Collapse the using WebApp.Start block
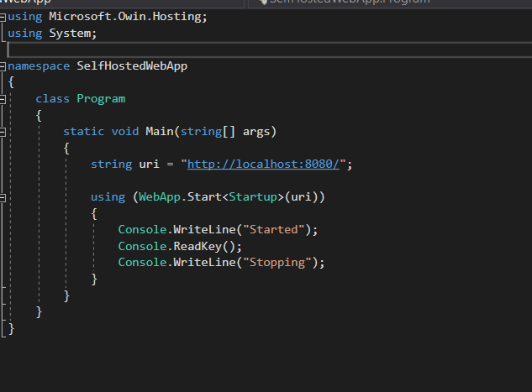The image size is (532, 392). (3, 197)
